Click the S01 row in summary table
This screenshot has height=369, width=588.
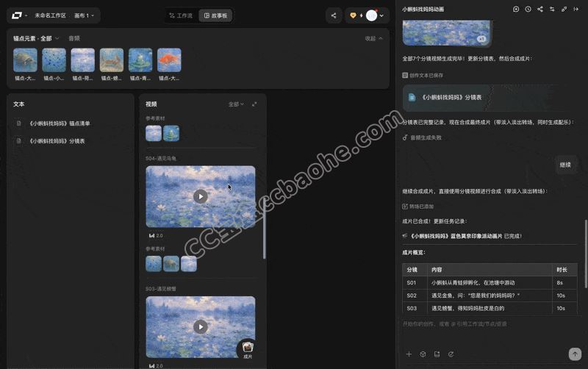(490, 283)
